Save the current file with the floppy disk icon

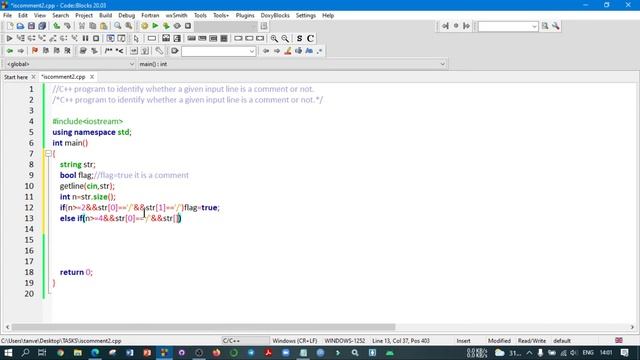[31, 26]
